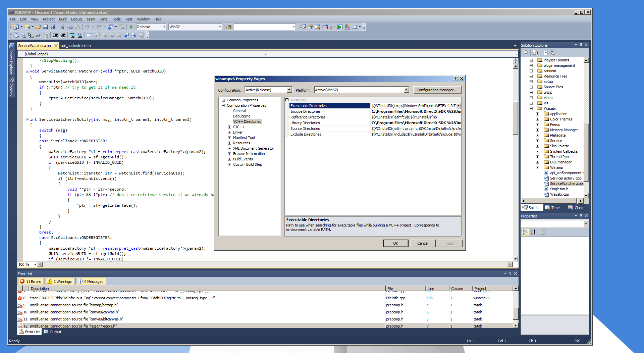
Task: Open the Configuration dropdown in Property Pages
Action: 289,90
